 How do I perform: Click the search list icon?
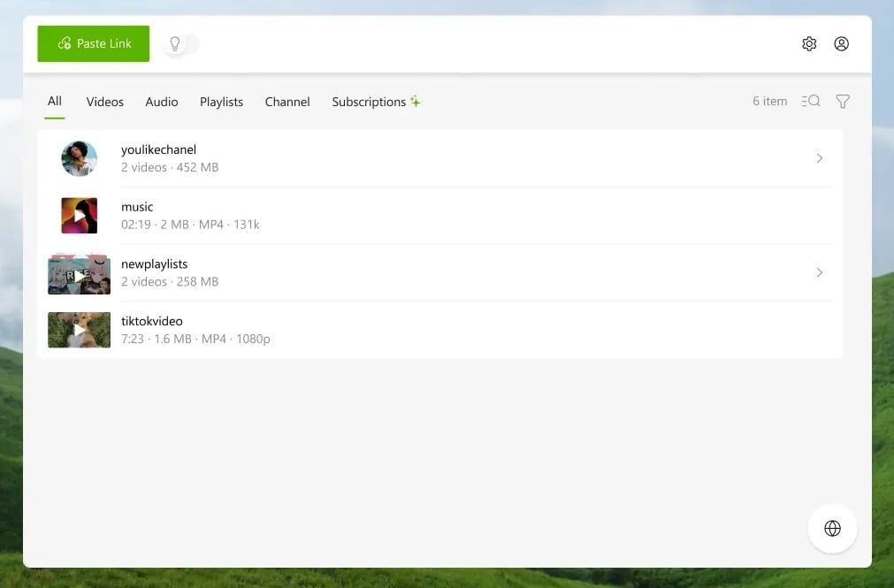point(811,102)
